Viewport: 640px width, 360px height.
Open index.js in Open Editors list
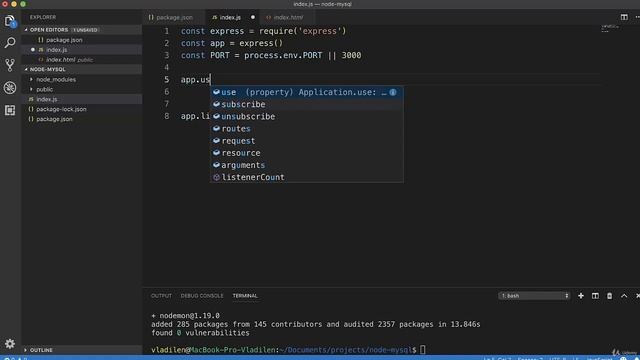[82, 49]
